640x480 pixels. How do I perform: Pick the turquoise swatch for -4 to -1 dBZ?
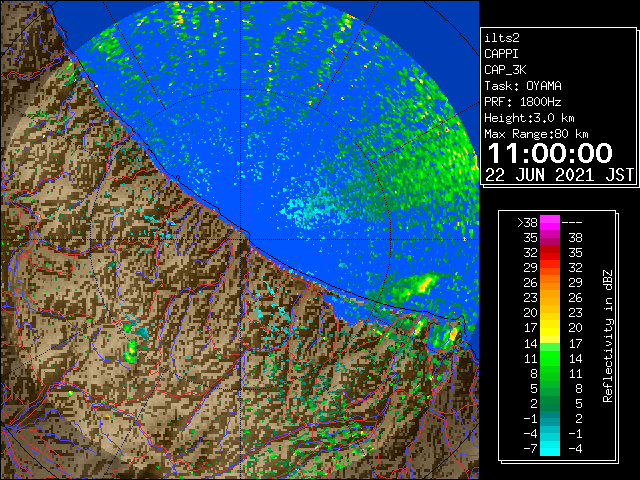coord(550,433)
